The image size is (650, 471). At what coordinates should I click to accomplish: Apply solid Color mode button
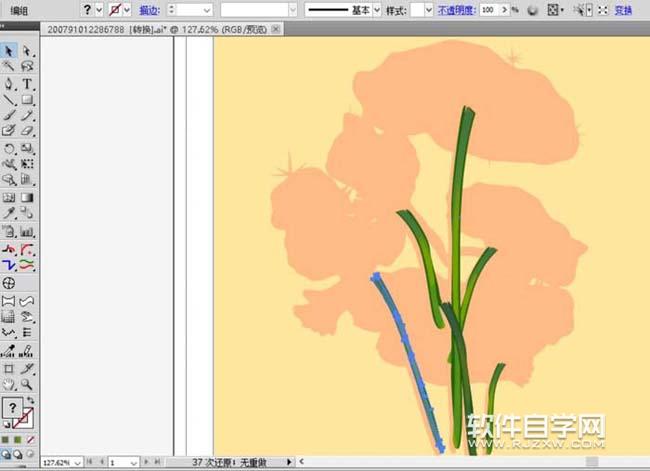[x=5, y=439]
